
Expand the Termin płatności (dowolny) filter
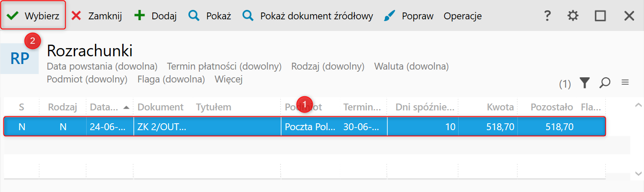click(224, 67)
